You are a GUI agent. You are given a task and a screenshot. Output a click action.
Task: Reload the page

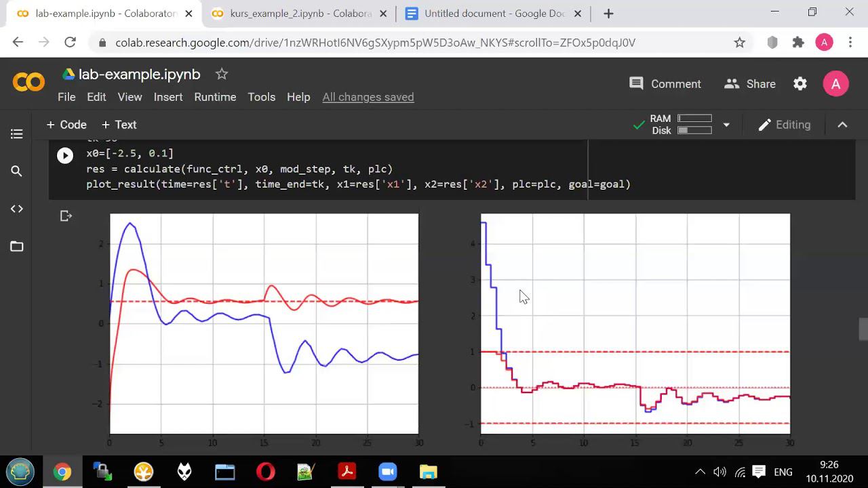[70, 42]
